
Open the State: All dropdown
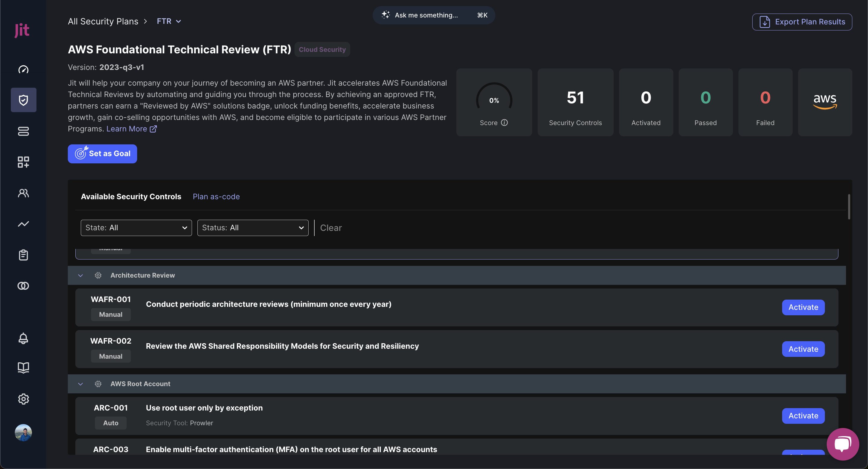(136, 228)
